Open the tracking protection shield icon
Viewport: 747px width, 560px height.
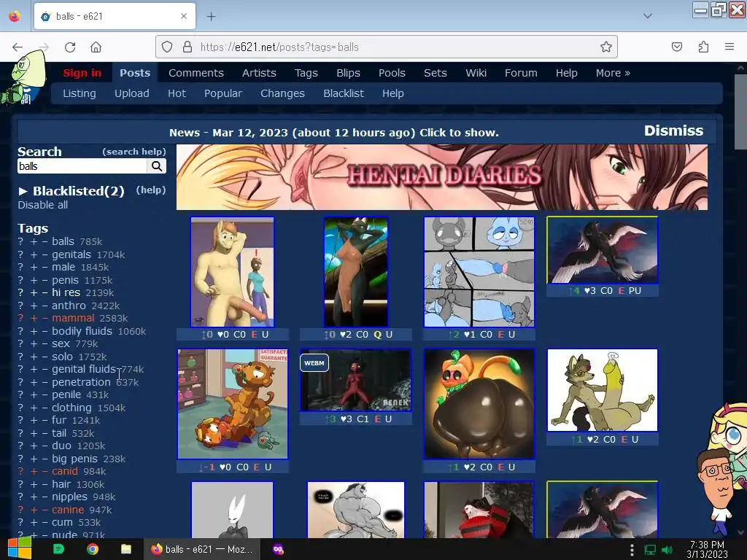[x=167, y=47]
